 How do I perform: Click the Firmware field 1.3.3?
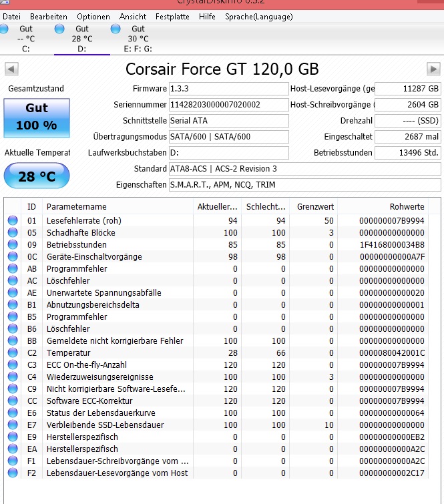(x=228, y=89)
